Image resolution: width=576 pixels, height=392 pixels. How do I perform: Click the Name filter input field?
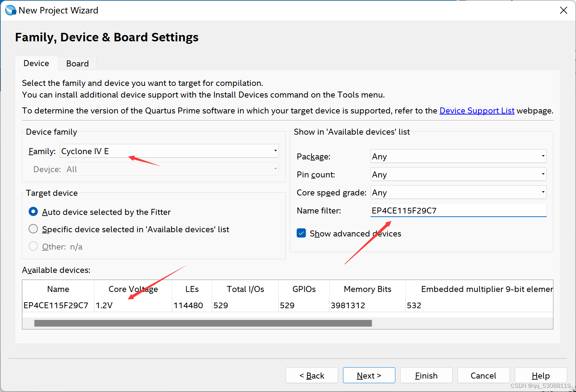point(458,210)
